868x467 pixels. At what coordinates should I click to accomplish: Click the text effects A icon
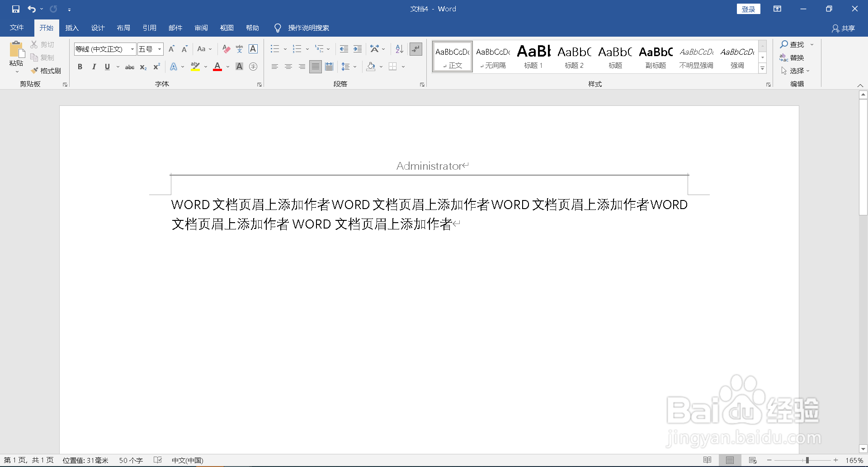click(x=174, y=67)
